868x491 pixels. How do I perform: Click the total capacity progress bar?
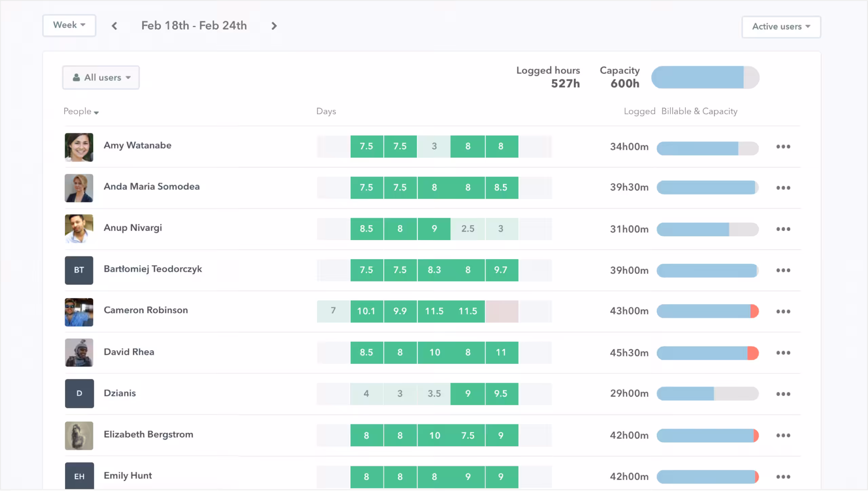[705, 77]
